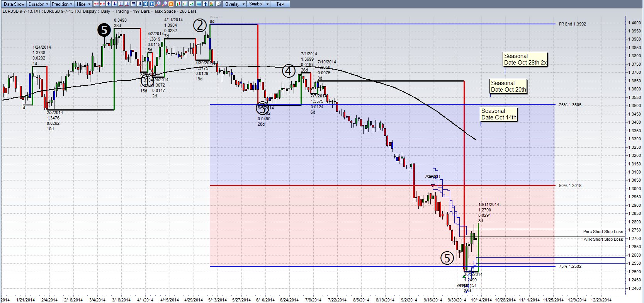Screen dimensions: 644x303
Task: Click the down arrow with red top bar icon
Action: point(115,4)
